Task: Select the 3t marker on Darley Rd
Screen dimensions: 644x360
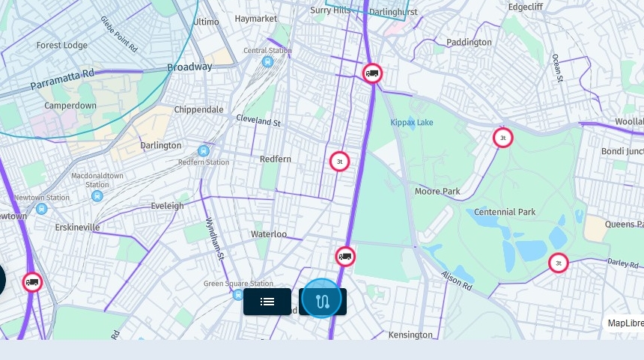Action: (x=558, y=263)
